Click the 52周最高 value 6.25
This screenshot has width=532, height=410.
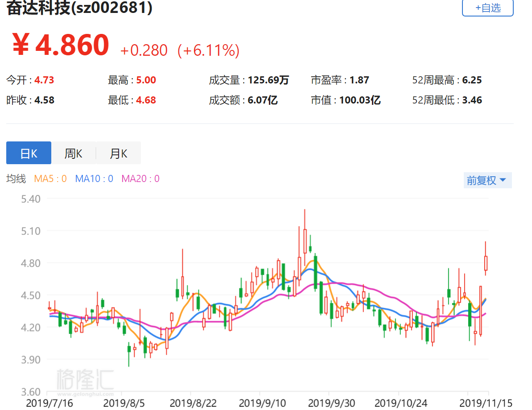coord(472,80)
